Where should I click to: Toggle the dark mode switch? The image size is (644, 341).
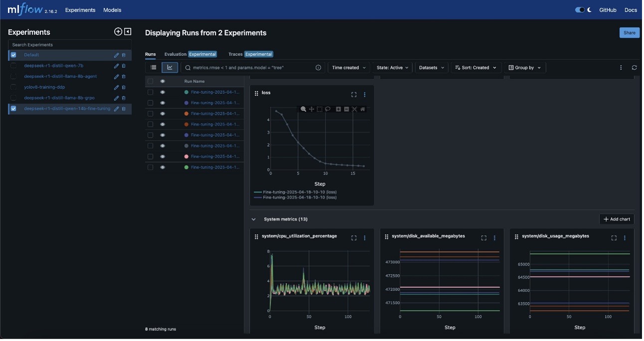580,10
